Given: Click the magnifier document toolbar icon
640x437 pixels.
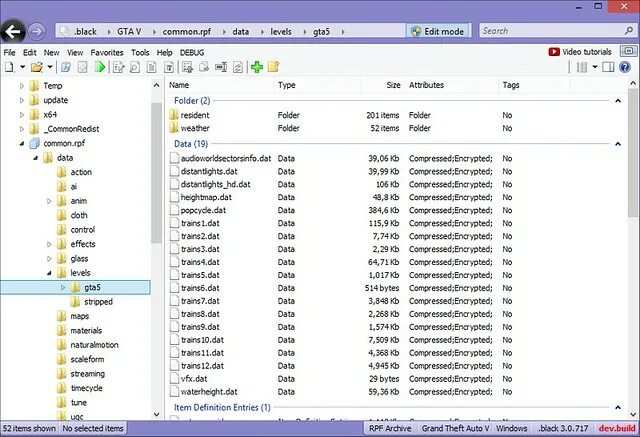Looking at the screenshot, I should click(x=135, y=67).
